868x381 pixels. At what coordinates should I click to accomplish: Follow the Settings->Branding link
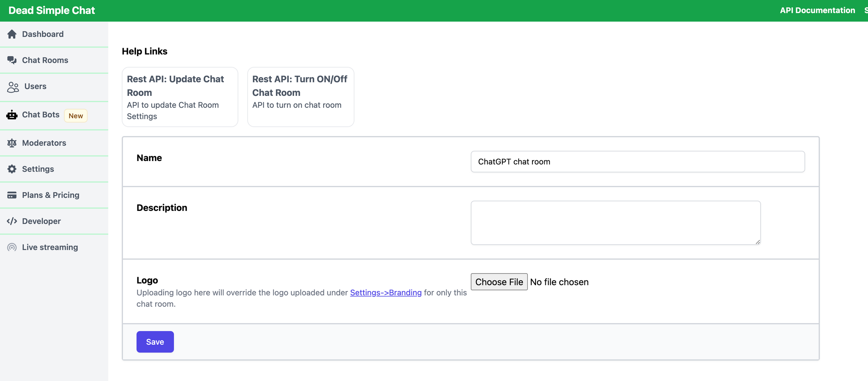[x=386, y=292]
